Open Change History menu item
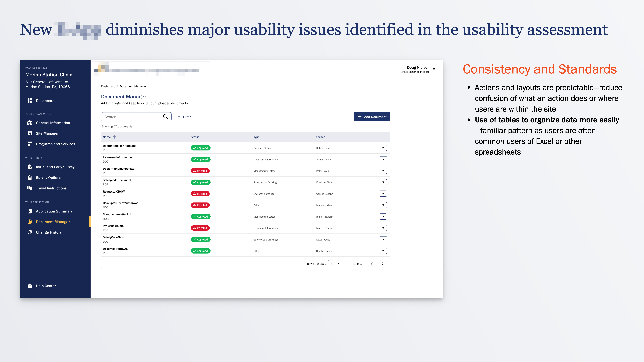The width and height of the screenshot is (644, 362). pyautogui.click(x=49, y=232)
